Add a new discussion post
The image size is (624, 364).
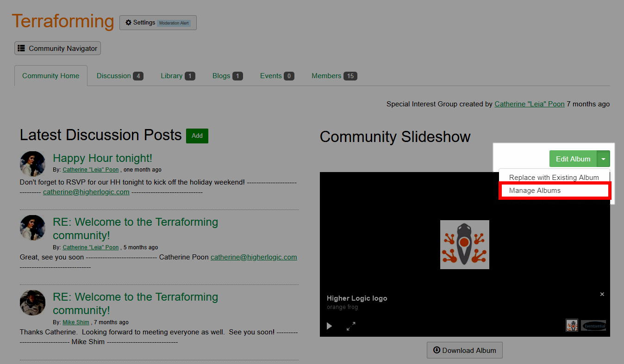(x=197, y=136)
